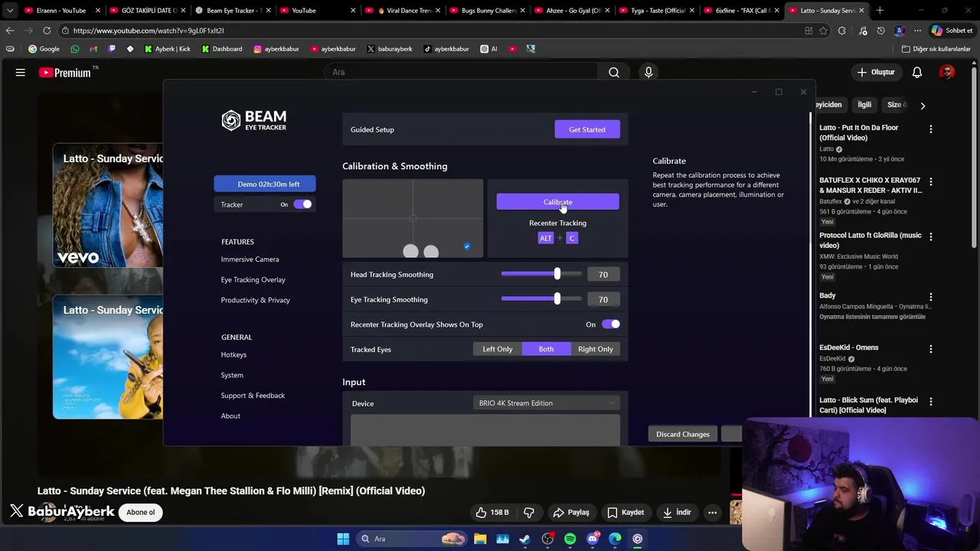
Task: Open options for Protocol Latto ft GloRilla
Action: (x=931, y=237)
